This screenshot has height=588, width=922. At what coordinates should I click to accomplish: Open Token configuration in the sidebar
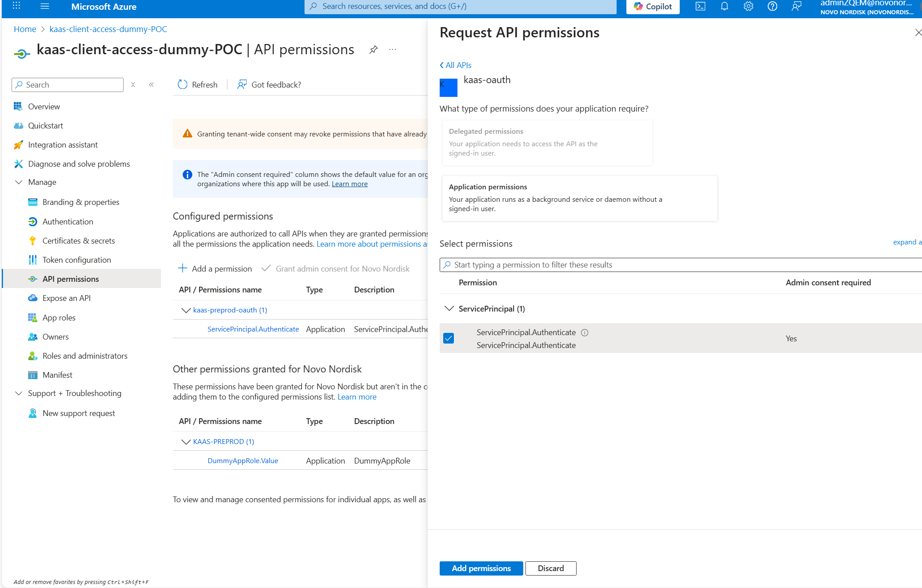point(76,260)
